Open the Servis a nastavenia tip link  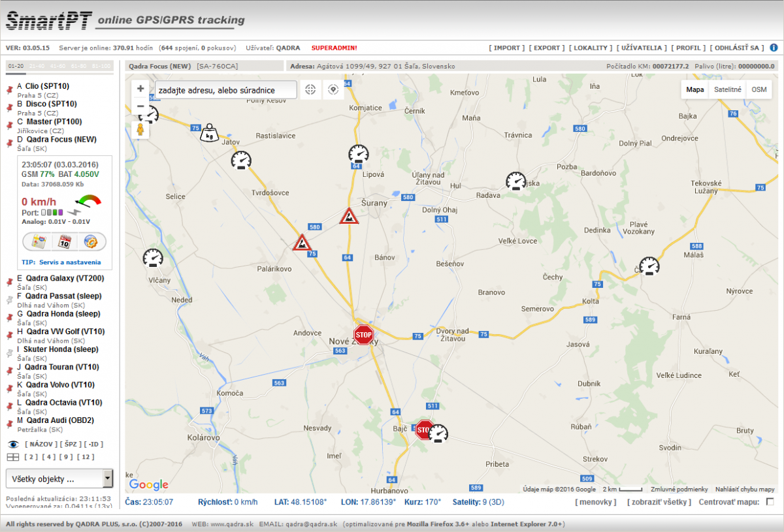[70, 262]
